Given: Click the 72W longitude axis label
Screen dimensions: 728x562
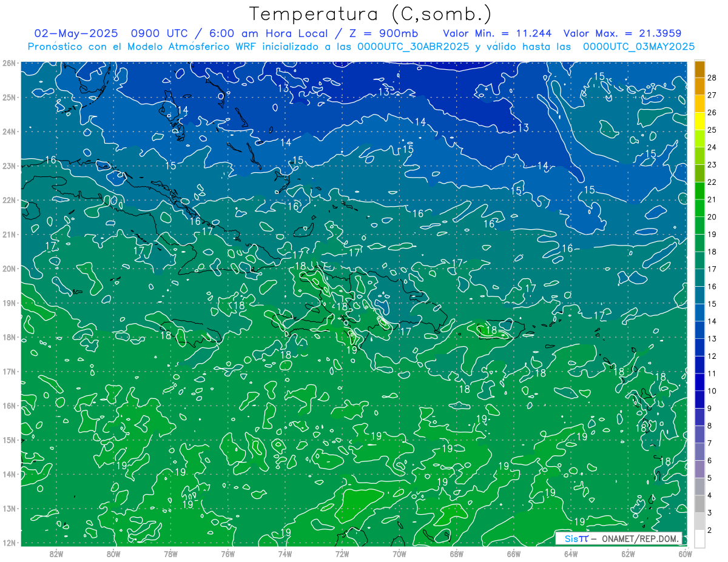Looking at the screenshot, I should 342,554.
